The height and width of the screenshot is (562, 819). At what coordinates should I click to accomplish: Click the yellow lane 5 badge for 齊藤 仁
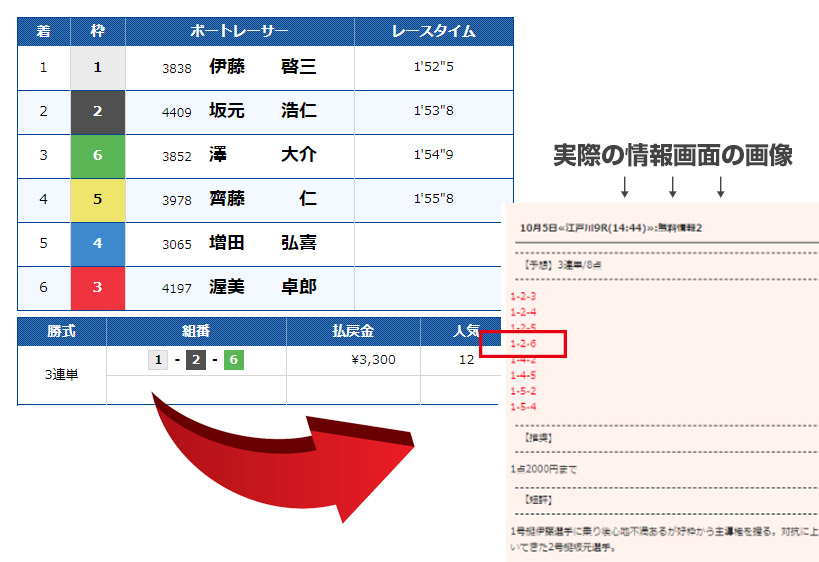tap(97, 199)
